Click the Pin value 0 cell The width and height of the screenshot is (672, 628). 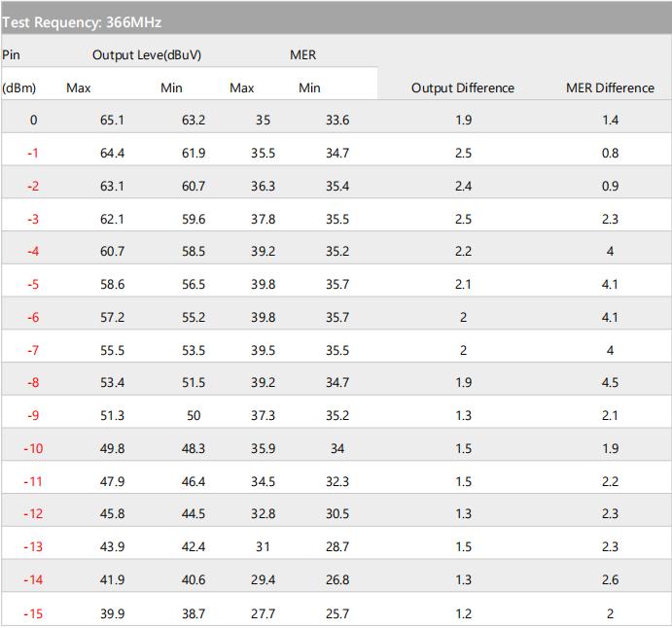(33, 121)
